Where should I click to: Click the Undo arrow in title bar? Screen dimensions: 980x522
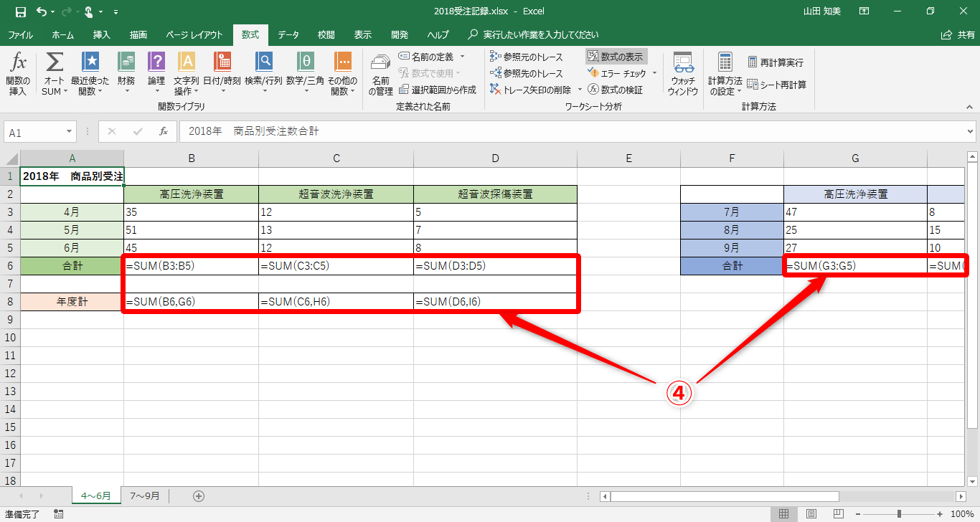click(x=41, y=11)
